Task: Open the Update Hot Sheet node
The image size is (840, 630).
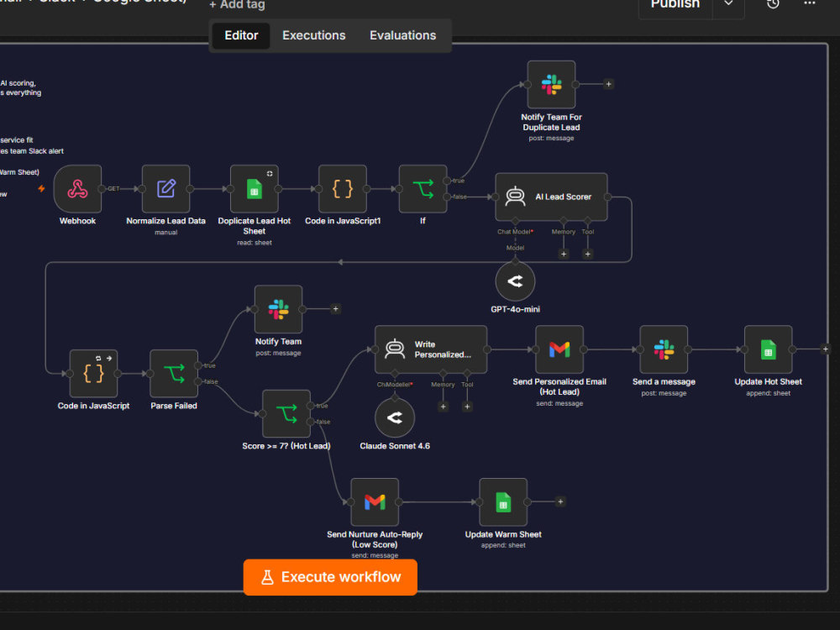Action: click(x=769, y=349)
